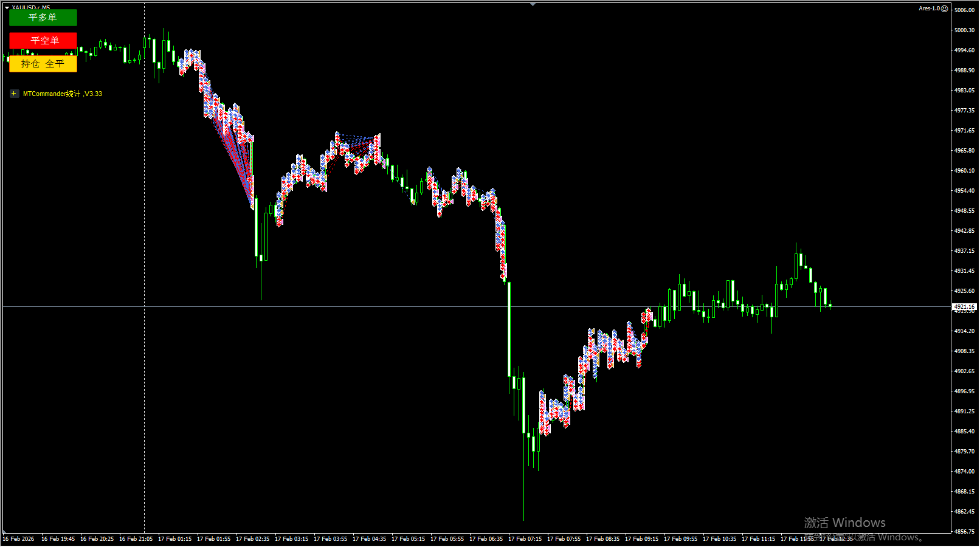Click the 4948.55 price scale label
Image resolution: width=980 pixels, height=547 pixels.
[x=964, y=211]
